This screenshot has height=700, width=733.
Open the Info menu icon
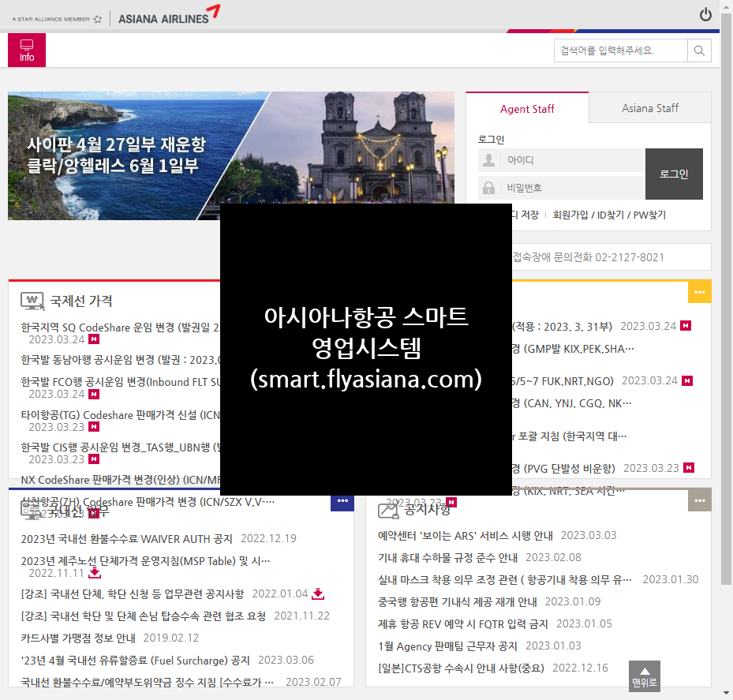[27, 50]
